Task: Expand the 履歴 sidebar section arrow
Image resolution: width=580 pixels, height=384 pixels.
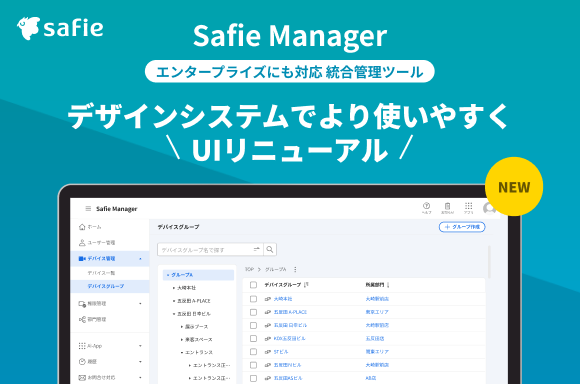Action: pyautogui.click(x=140, y=362)
